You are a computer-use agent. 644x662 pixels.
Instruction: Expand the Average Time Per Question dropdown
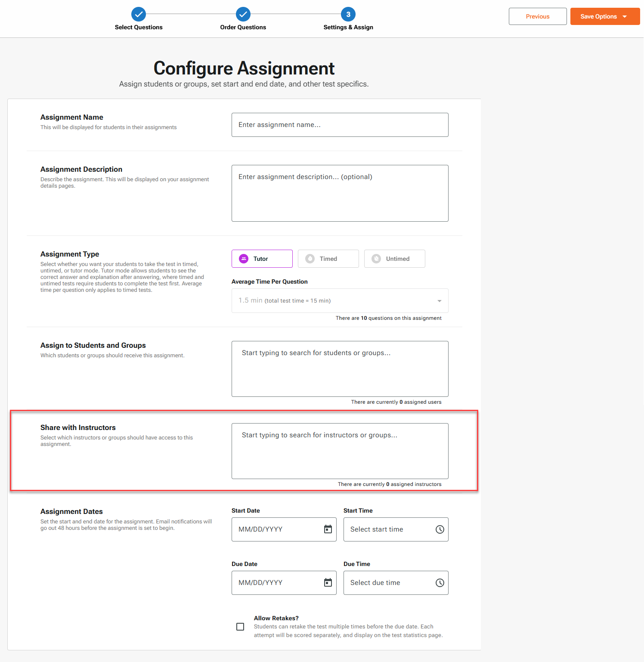(439, 301)
